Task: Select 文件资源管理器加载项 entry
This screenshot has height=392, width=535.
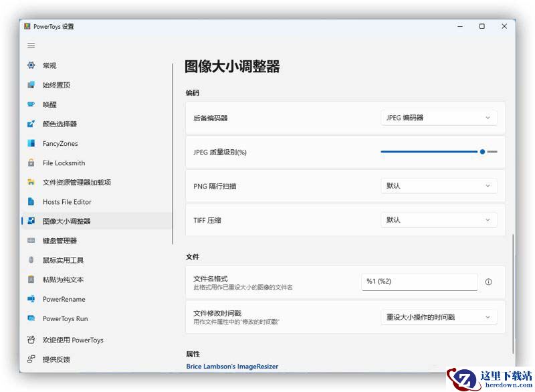Action: point(98,182)
